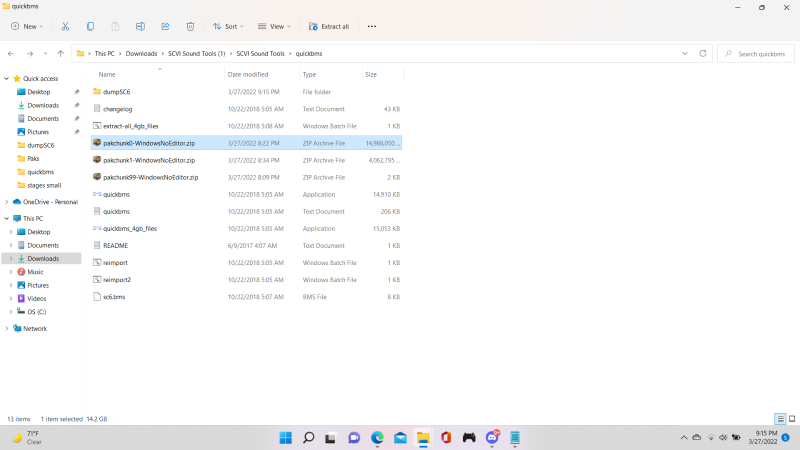Screen dimensions: 800x450
Task: Click SCVI Sound Tools breadcrumb
Action: (260, 54)
